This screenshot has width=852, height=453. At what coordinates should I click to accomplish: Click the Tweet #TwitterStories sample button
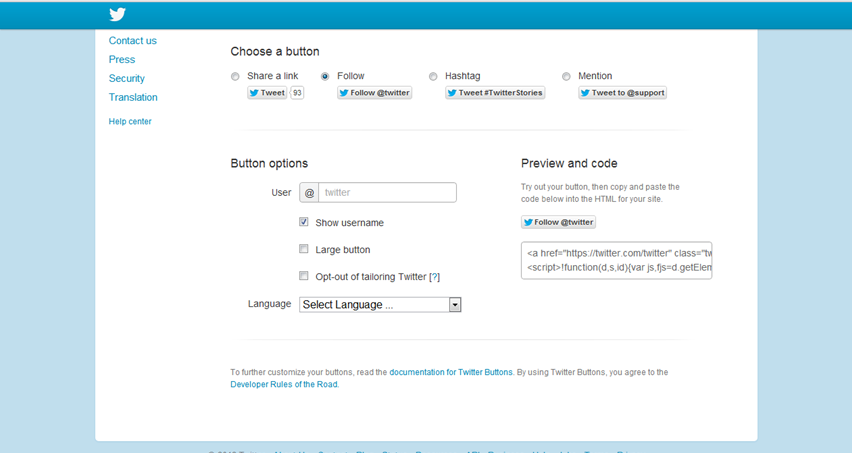[x=495, y=93]
